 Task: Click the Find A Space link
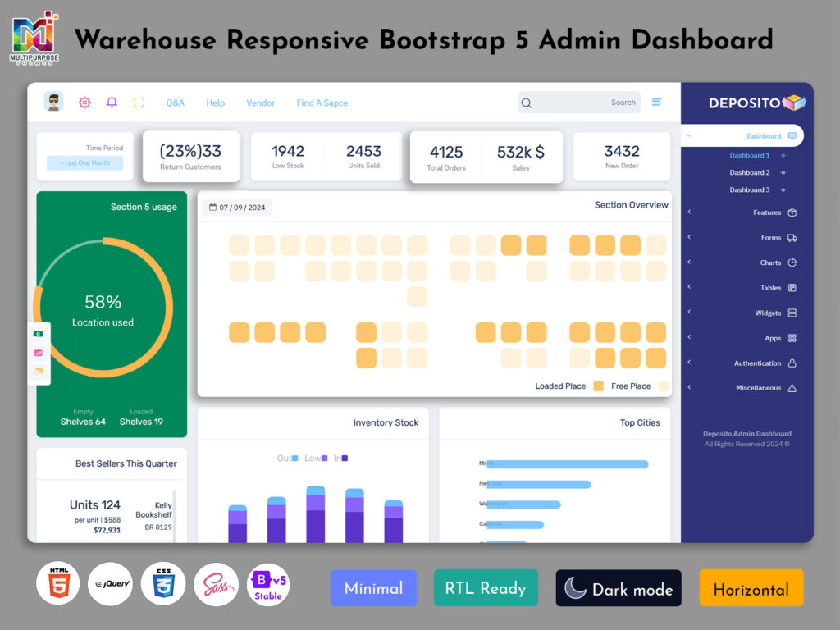pos(322,103)
